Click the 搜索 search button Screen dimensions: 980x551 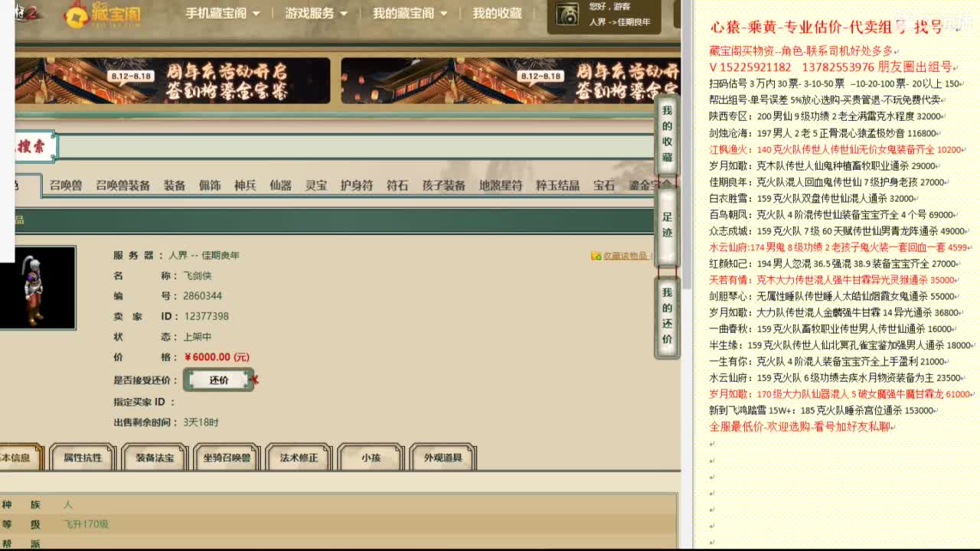[x=34, y=146]
